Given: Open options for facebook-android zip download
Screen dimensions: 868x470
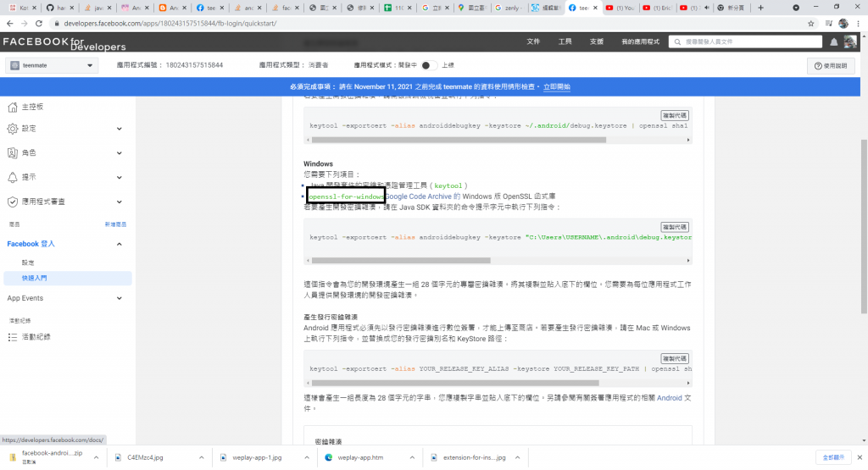Looking at the screenshot, I should click(96, 457).
